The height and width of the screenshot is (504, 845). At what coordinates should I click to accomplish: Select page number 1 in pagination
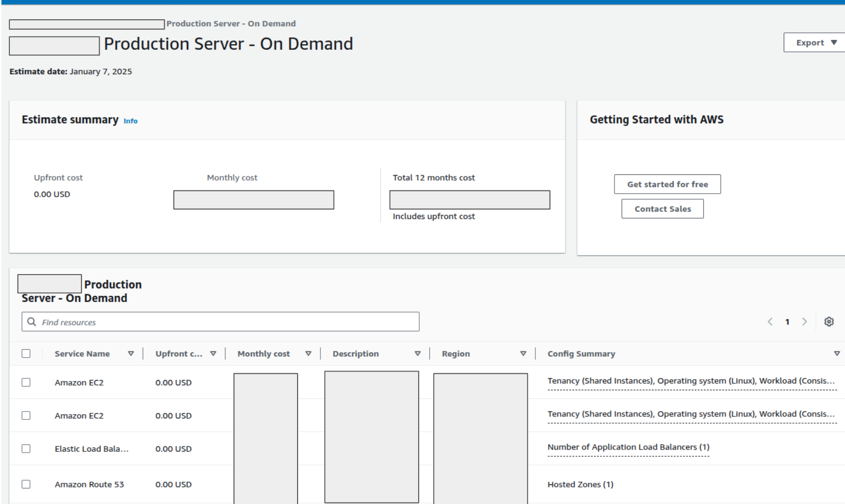(x=787, y=322)
